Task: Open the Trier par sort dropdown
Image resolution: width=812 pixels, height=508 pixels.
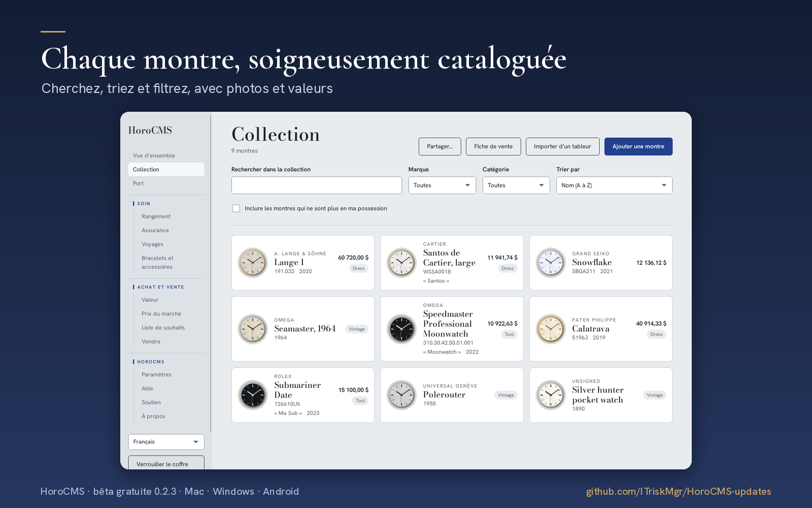Action: pos(614,185)
